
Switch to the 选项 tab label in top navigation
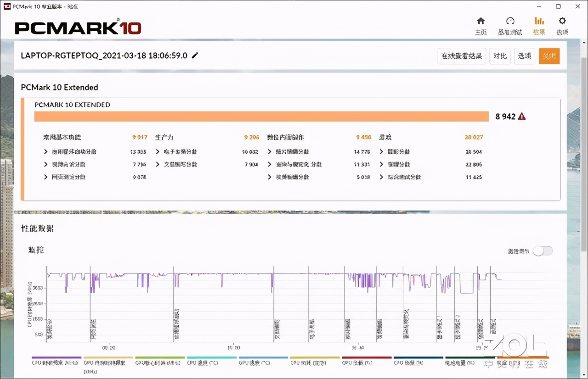pos(562,32)
